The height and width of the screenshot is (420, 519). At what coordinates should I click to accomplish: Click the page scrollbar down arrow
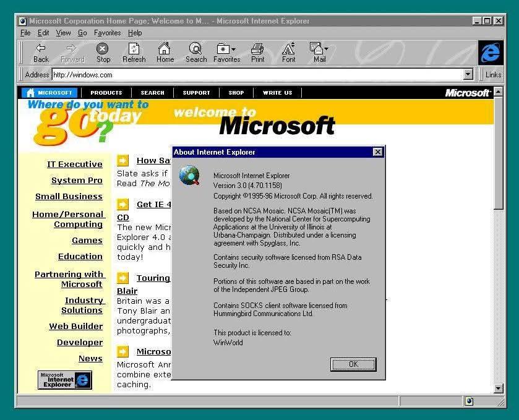498,388
